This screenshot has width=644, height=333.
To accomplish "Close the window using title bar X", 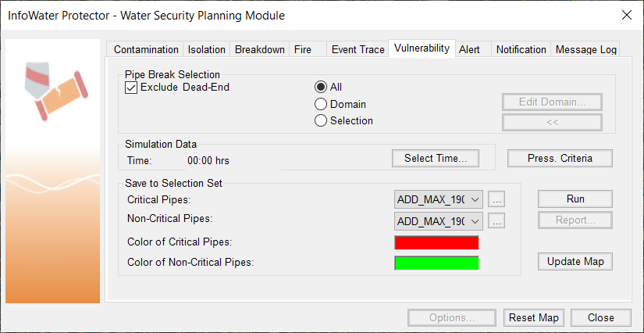I will coord(627,16).
